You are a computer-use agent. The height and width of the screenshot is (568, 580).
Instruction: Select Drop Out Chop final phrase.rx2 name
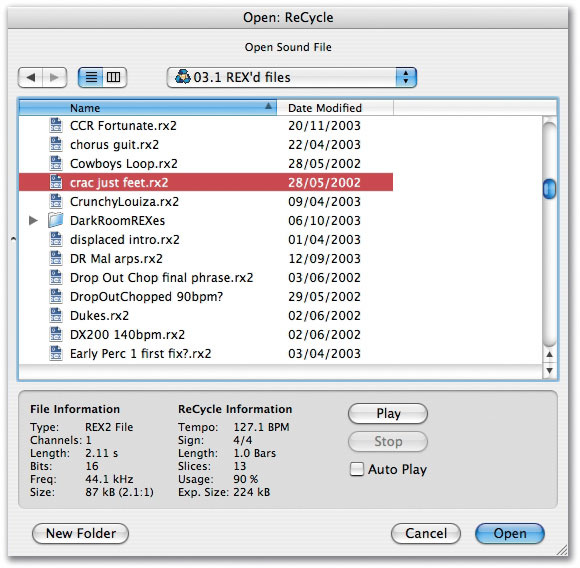click(162, 278)
